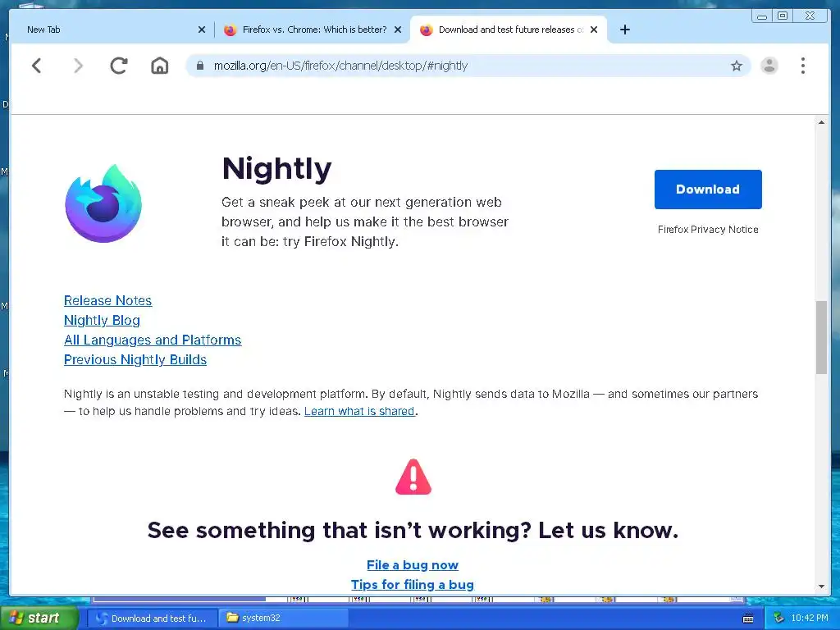Screen dimensions: 840x630
Task: Click the page scrollbar down arrow
Action: (821, 587)
